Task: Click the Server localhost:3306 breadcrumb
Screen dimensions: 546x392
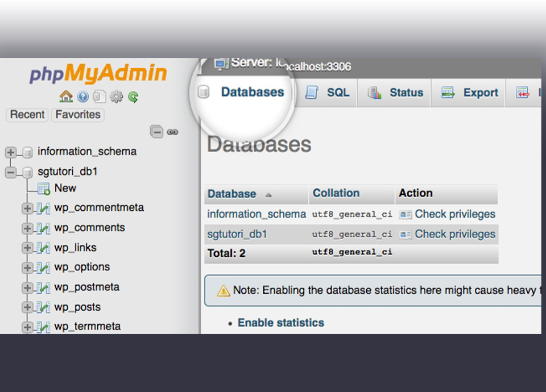Action: 291,64
